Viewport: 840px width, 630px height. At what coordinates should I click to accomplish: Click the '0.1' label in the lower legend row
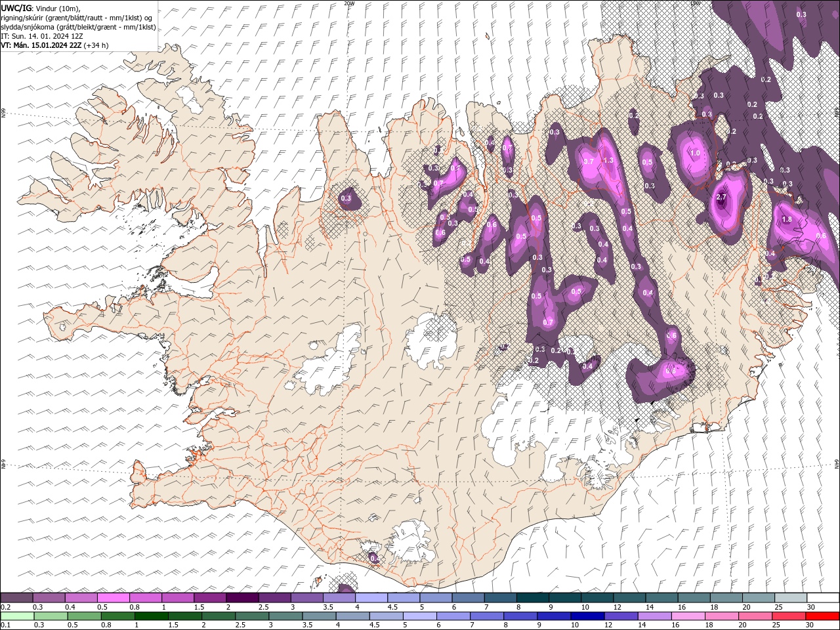(5, 625)
